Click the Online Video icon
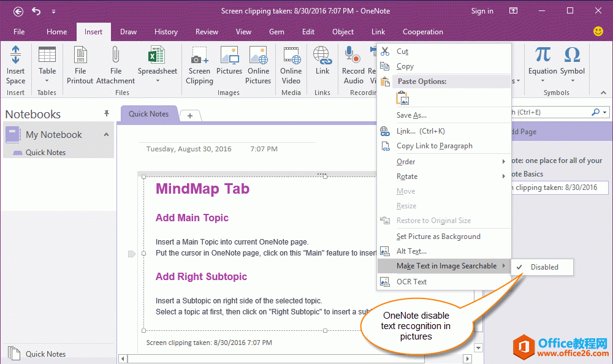Image resolution: width=613 pixels, height=364 pixels. tap(291, 55)
